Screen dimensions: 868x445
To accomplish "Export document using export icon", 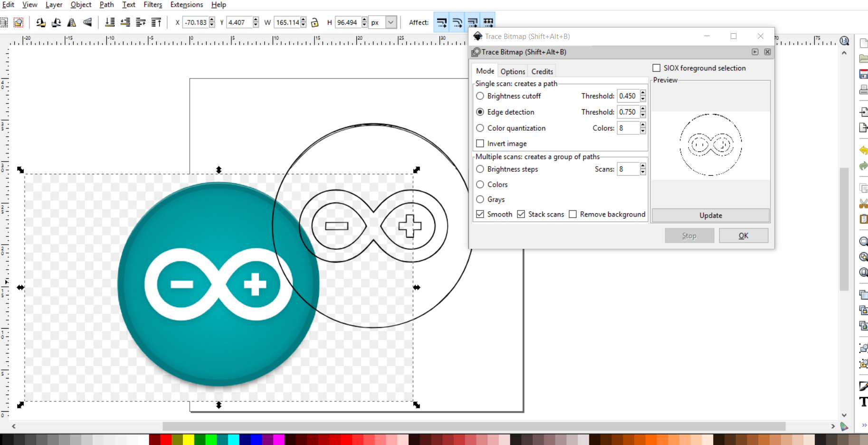I will [x=863, y=128].
